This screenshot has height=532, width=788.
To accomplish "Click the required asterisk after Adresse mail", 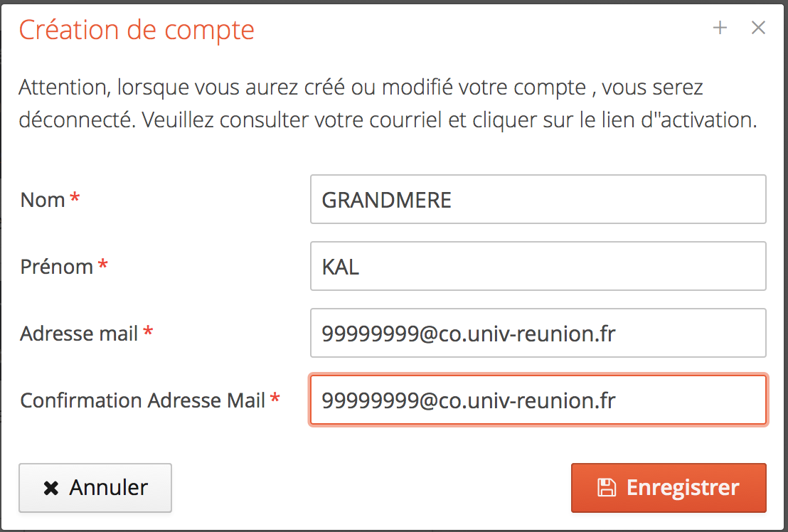I will [148, 330].
